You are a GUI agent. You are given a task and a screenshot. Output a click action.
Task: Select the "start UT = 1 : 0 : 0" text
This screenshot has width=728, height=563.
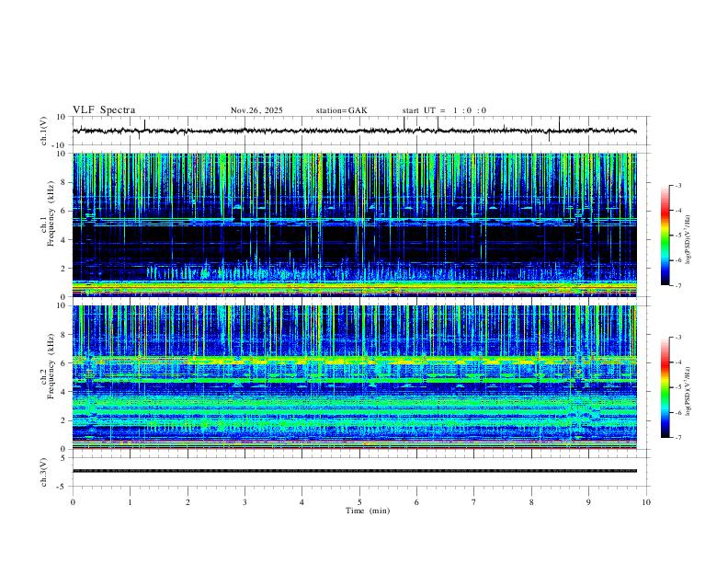tap(444, 110)
